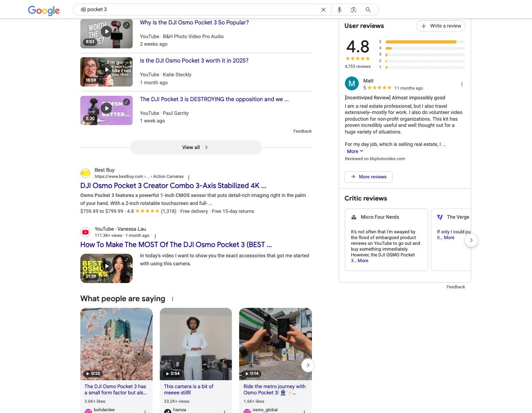Click the 'More reviews' button

tap(368, 177)
